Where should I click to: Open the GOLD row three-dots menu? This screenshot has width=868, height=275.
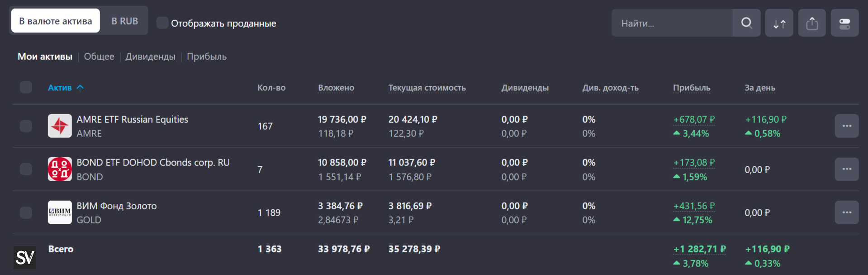(x=847, y=212)
